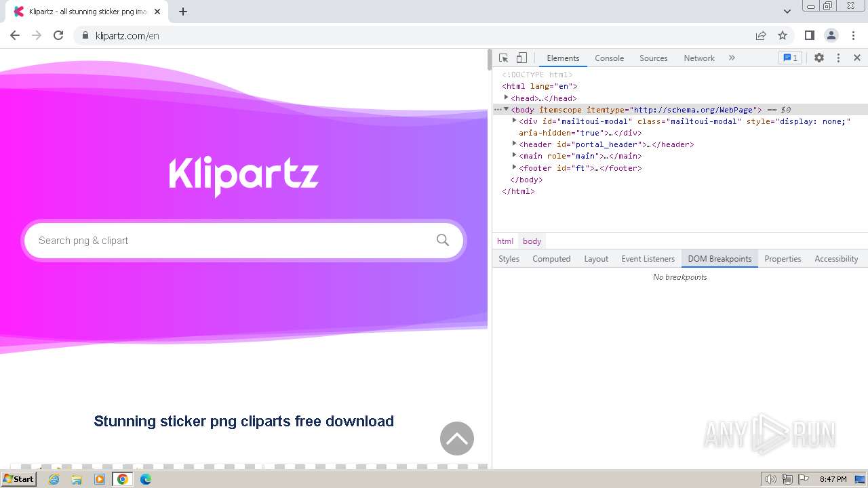The image size is (868, 488).
Task: Click the search magnifier icon
Action: [x=443, y=240]
